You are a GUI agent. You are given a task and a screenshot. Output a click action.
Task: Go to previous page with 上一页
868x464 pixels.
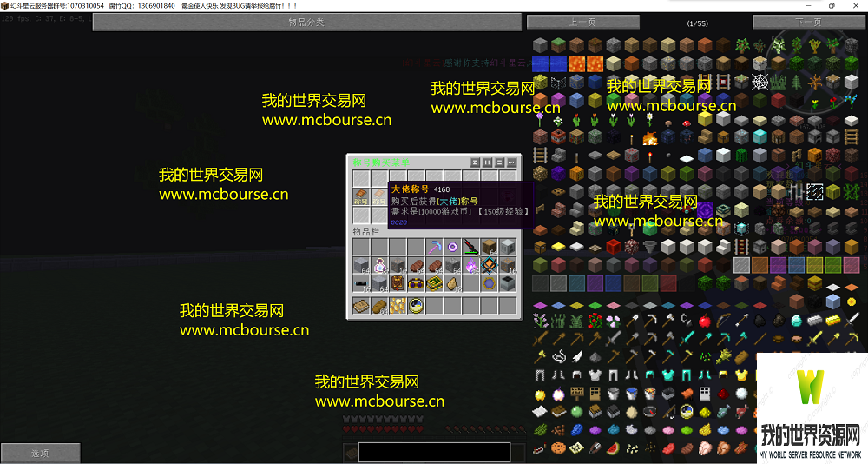[583, 23]
